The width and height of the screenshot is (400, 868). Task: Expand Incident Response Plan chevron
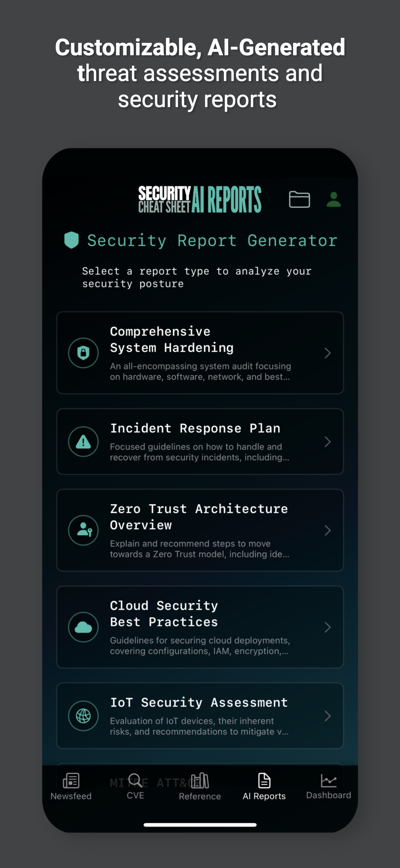[327, 441]
